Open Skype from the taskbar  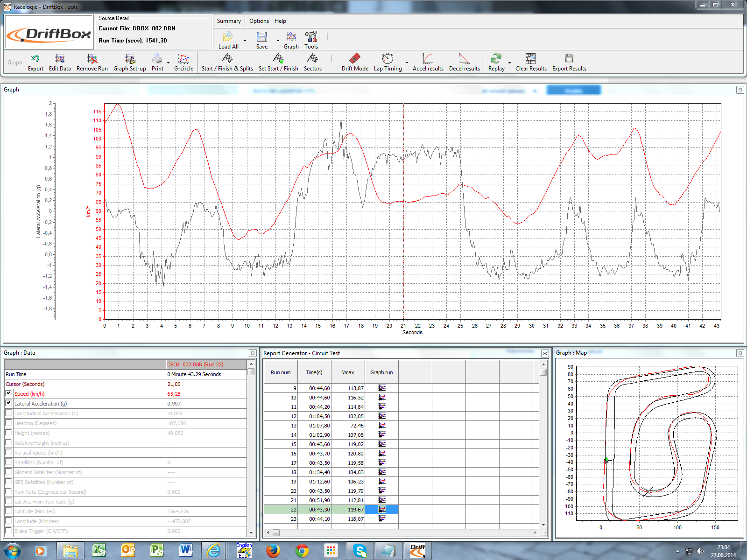coord(360,551)
